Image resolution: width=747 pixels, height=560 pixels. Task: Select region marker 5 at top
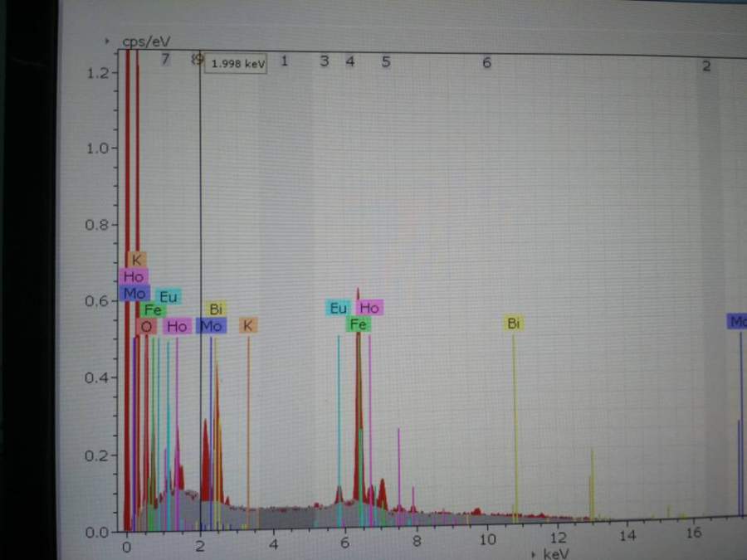386,62
